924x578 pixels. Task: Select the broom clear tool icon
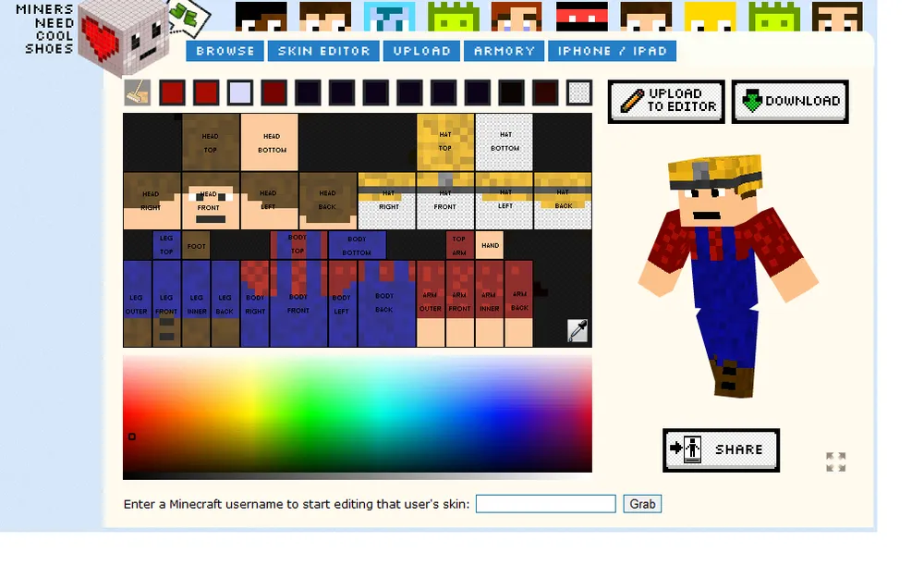coord(138,92)
